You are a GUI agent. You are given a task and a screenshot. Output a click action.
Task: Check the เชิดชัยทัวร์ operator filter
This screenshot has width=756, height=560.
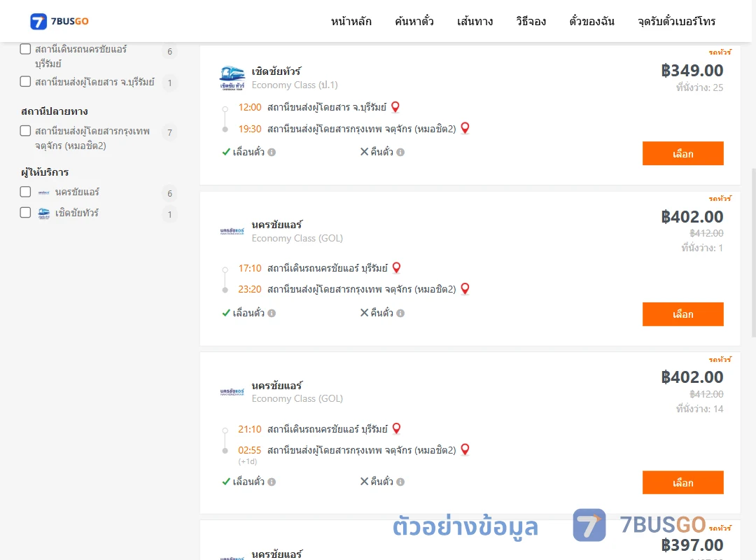(x=26, y=213)
